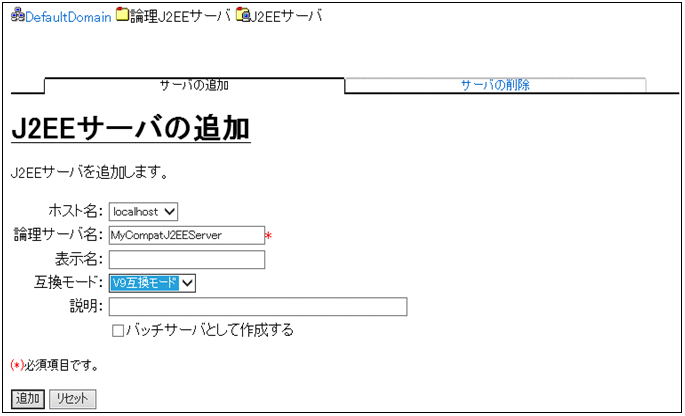
Task: Click the 説明 input field
Action: 258,307
